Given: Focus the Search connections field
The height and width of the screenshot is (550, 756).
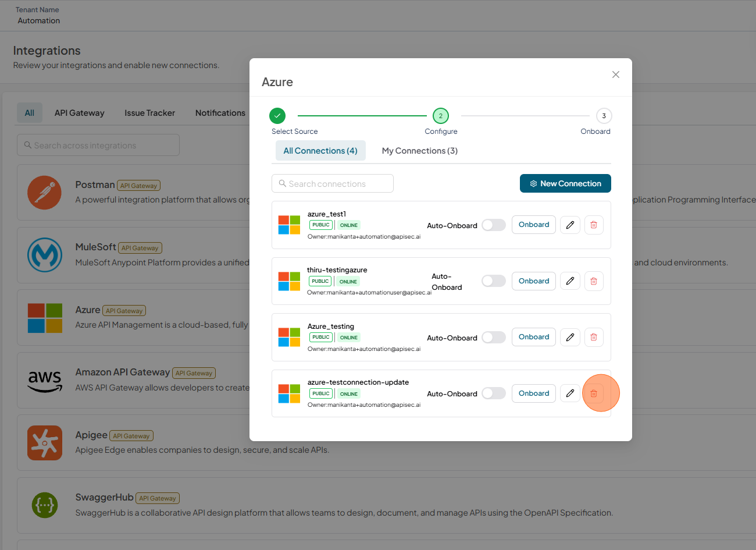Looking at the screenshot, I should point(333,183).
